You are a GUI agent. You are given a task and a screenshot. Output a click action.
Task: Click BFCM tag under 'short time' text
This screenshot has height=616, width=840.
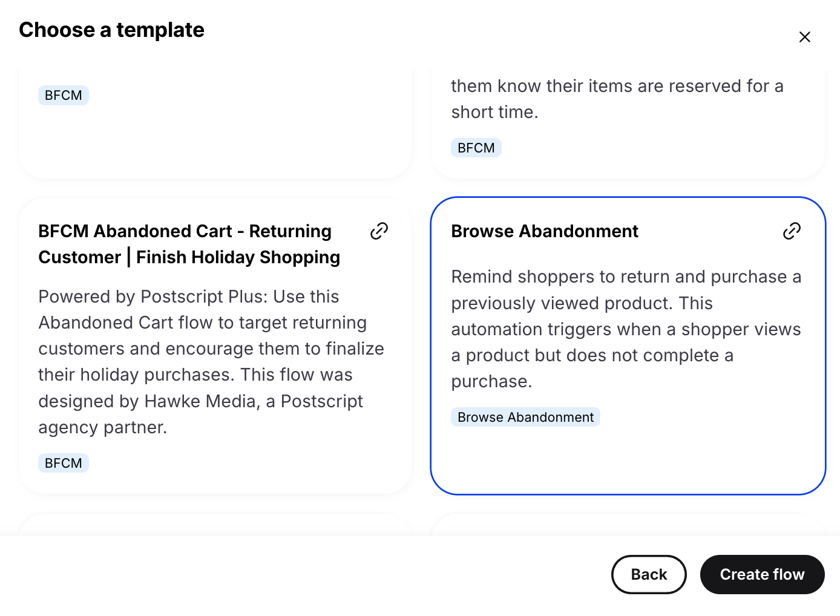(x=476, y=148)
